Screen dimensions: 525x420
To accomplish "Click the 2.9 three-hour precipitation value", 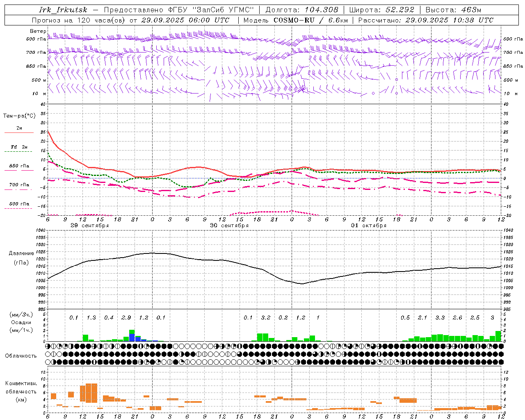I will click(x=126, y=318).
